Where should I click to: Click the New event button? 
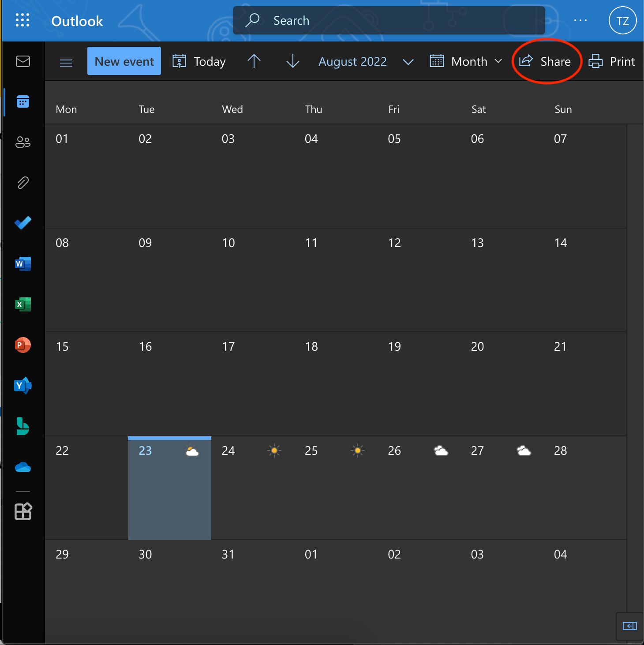(x=124, y=61)
